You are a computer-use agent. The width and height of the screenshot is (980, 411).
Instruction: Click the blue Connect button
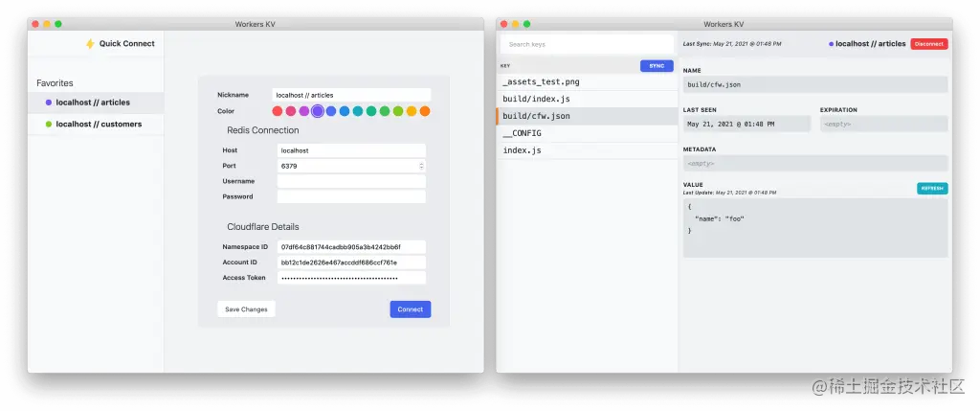(x=411, y=309)
